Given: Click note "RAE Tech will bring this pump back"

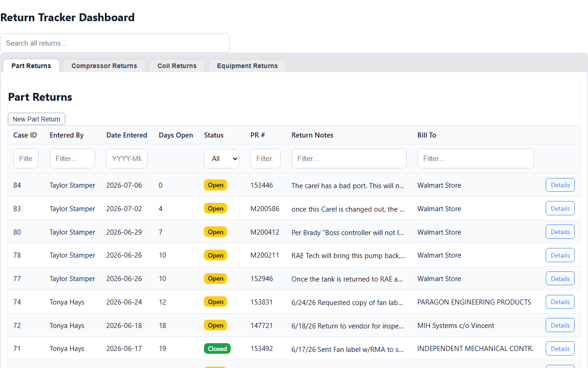Looking at the screenshot, I should coord(348,256).
